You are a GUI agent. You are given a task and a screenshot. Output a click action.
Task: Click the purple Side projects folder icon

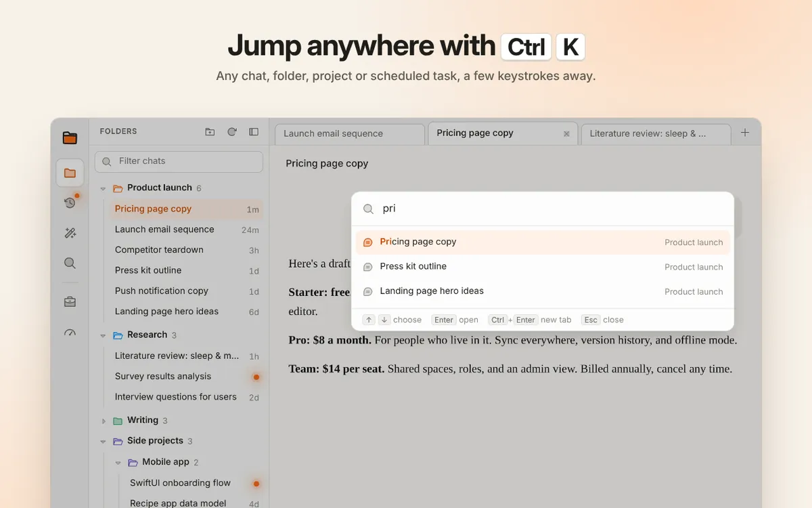pos(118,441)
